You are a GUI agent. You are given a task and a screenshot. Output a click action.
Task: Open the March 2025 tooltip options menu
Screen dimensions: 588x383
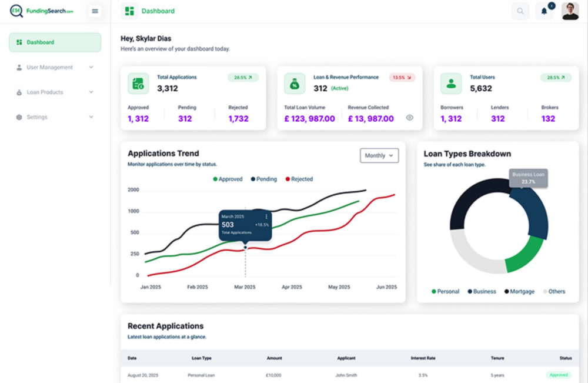[266, 217]
